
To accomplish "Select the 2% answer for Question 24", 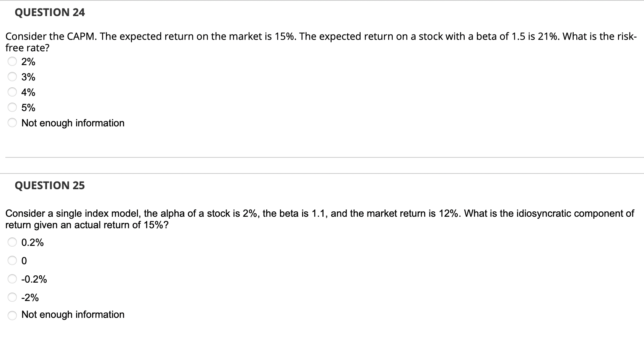I will 13,61.
